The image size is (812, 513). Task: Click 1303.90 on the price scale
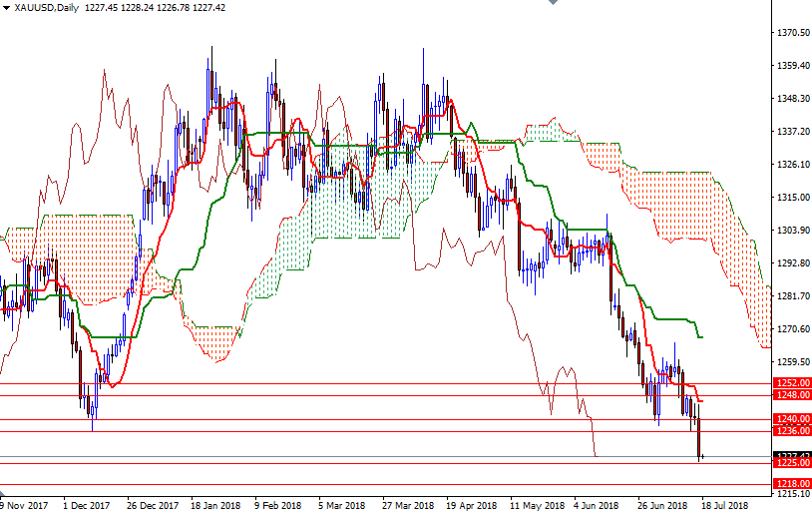click(791, 231)
